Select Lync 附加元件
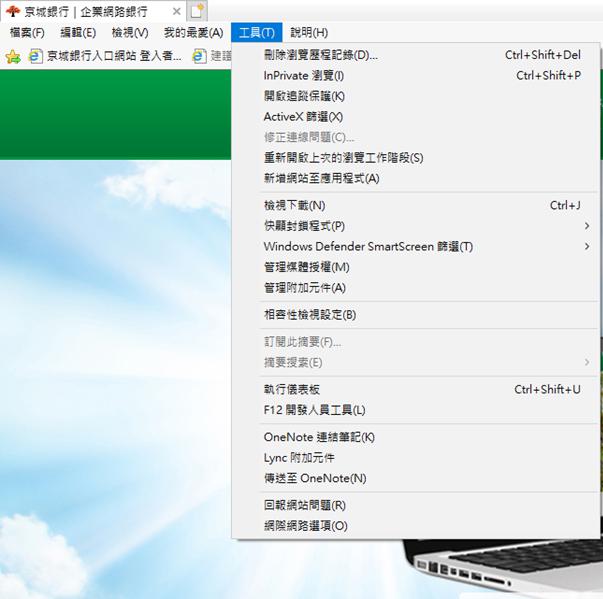The height and width of the screenshot is (599, 603). pyautogui.click(x=416, y=458)
